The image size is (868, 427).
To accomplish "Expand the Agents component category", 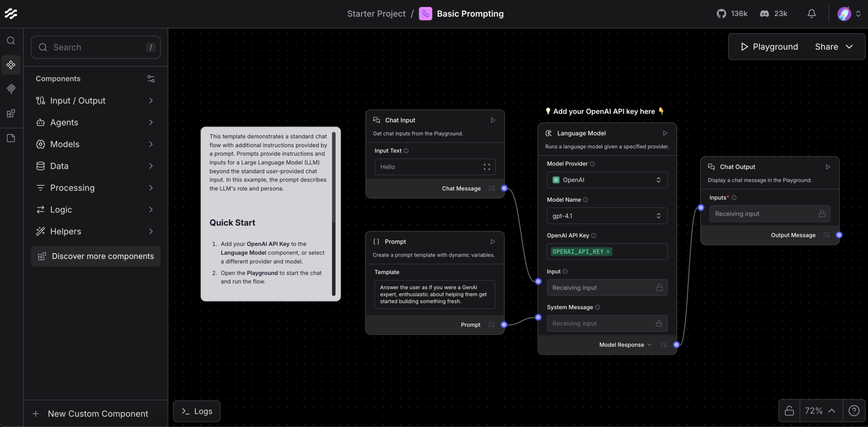I will coord(95,123).
